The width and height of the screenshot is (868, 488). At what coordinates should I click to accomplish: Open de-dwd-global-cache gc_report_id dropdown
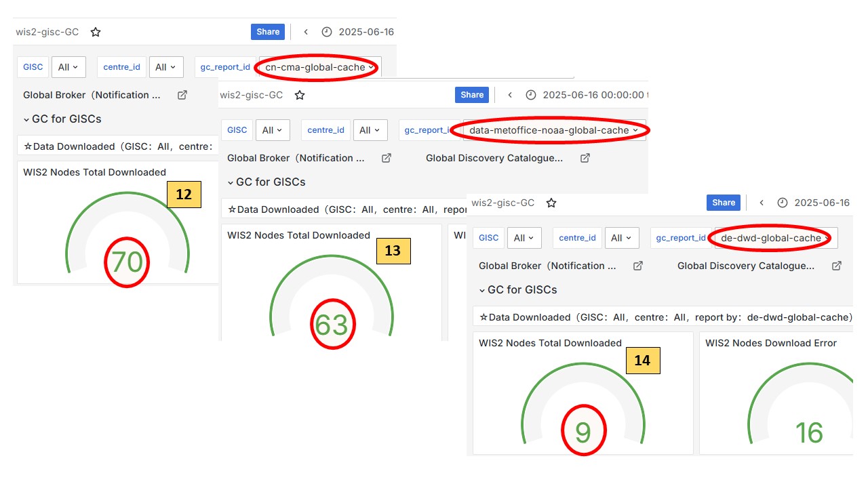pyautogui.click(x=775, y=238)
